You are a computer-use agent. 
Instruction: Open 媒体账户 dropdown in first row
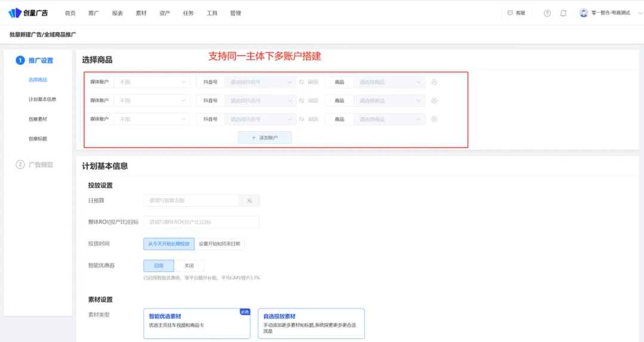152,82
